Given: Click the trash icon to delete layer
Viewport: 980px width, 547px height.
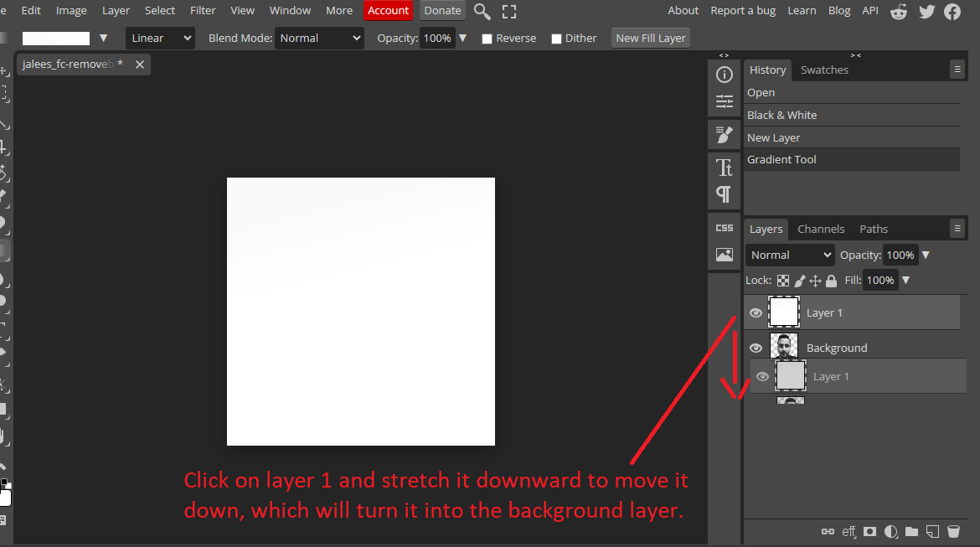Looking at the screenshot, I should click(953, 531).
